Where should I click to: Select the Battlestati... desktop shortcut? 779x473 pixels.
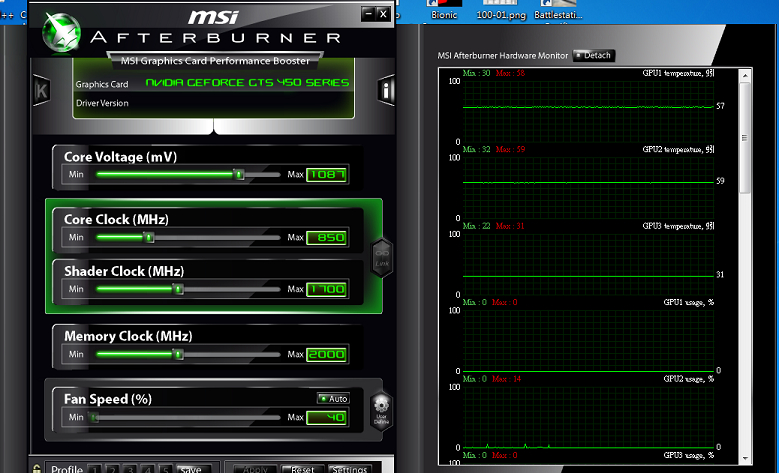(558, 10)
